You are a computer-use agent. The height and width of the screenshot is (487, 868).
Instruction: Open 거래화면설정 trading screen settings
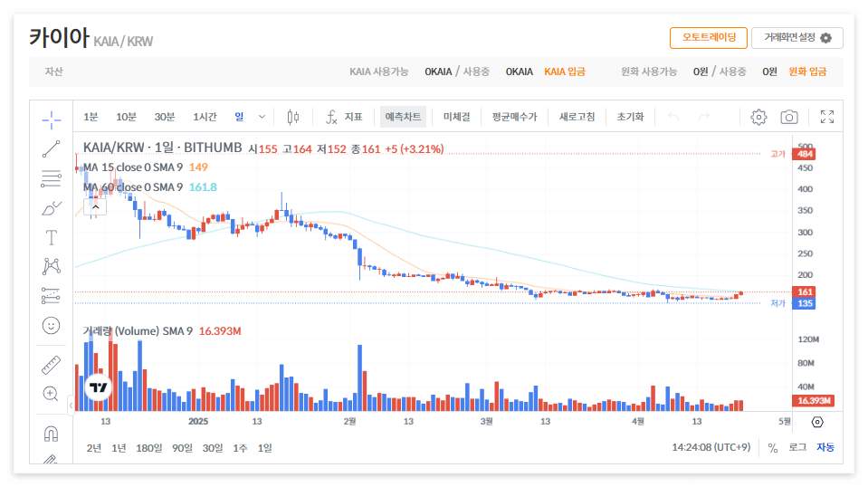797,38
